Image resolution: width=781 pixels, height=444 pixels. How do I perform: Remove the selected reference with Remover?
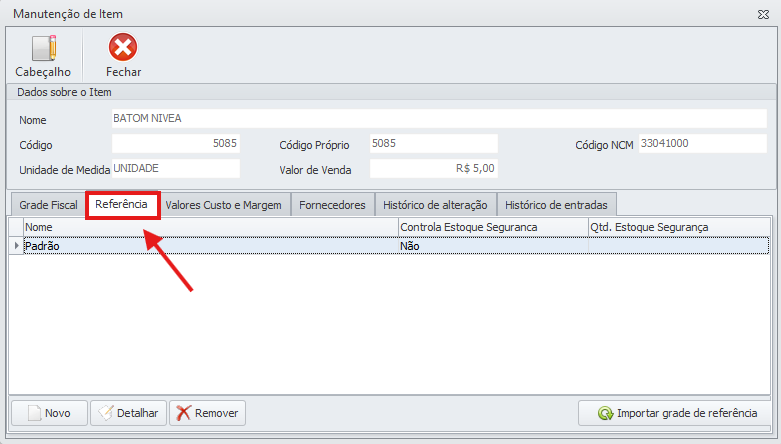[207, 413]
